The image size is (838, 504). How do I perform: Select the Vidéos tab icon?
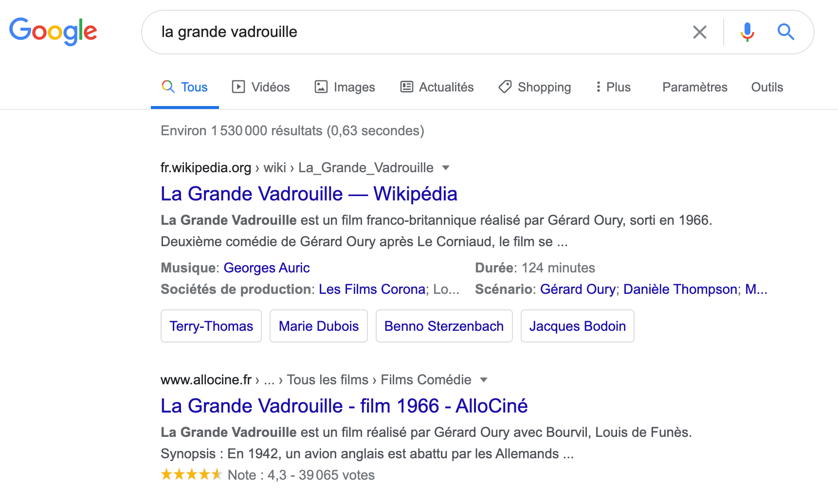(x=238, y=87)
